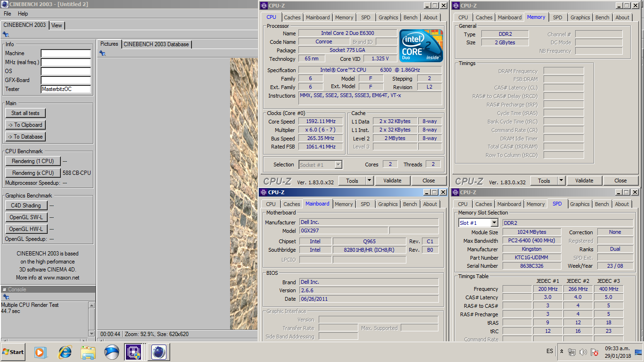Open Tools dropdown arrow in Memory window
This screenshot has width=644, height=362.
[561, 181]
